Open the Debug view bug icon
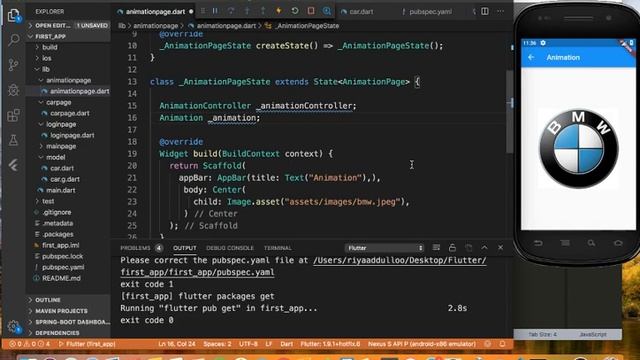The width and height of the screenshot is (640, 360). pos(13,90)
